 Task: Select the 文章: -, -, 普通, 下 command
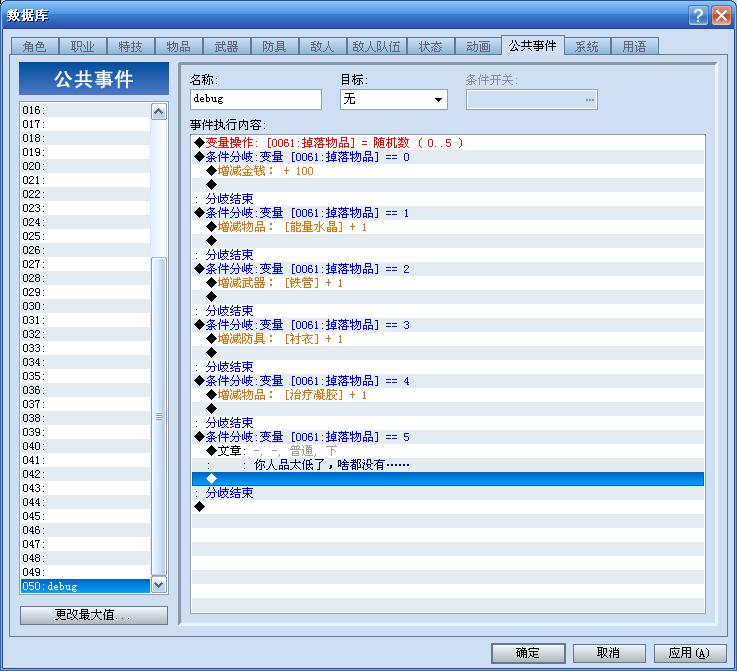point(448,451)
